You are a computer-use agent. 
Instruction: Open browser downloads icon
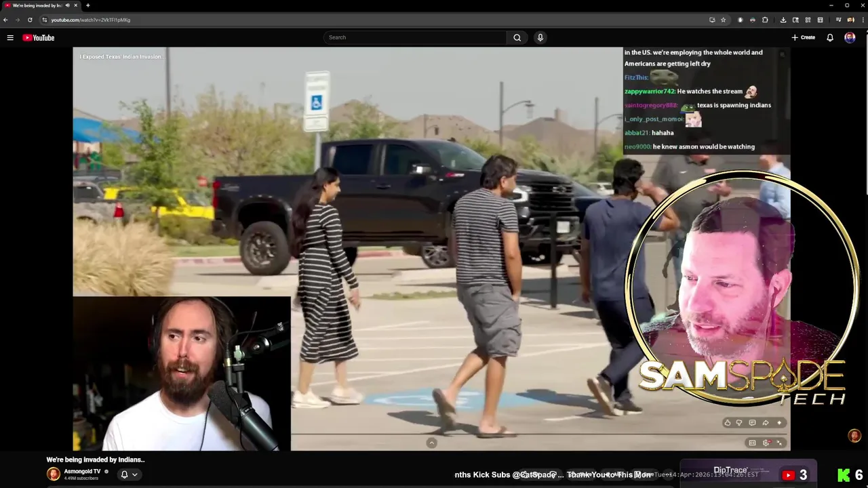tap(783, 20)
